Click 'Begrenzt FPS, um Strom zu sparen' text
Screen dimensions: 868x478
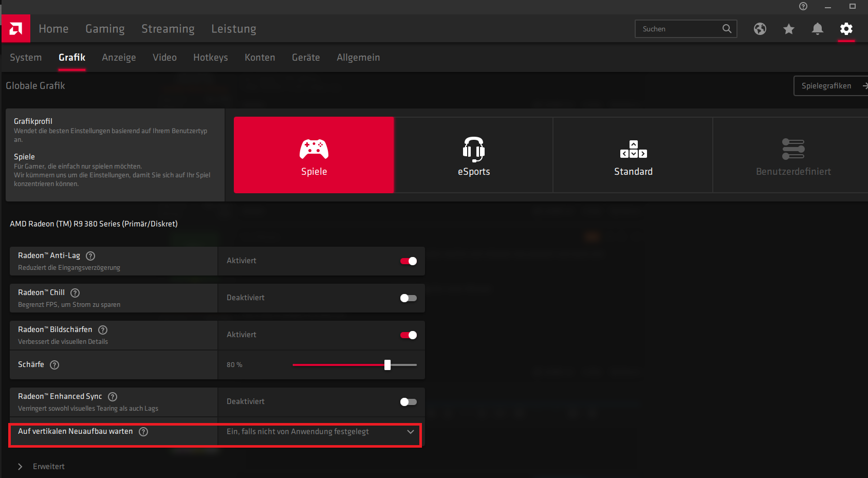coord(69,305)
